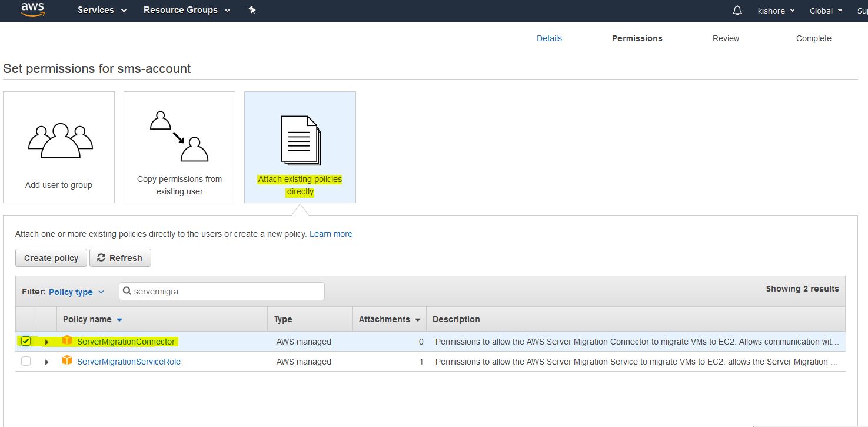Click the pin shortcut icon in navbar

click(252, 10)
